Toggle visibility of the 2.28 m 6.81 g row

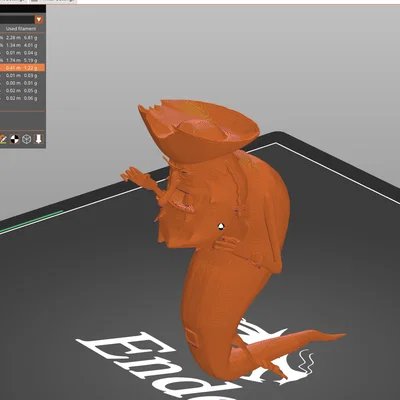(22, 38)
